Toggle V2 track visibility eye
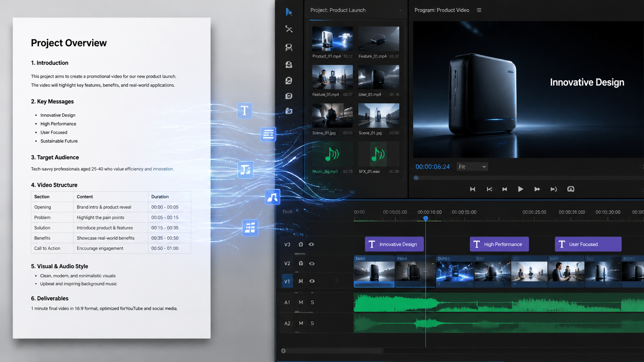644x362 pixels. pos(312,264)
